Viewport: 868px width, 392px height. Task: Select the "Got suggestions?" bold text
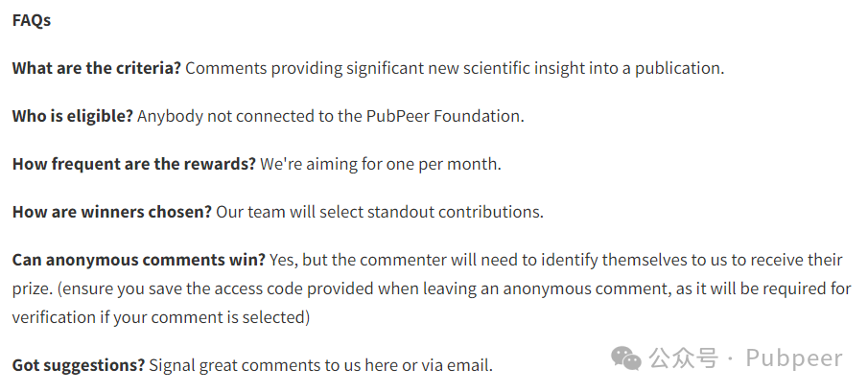[x=79, y=365]
